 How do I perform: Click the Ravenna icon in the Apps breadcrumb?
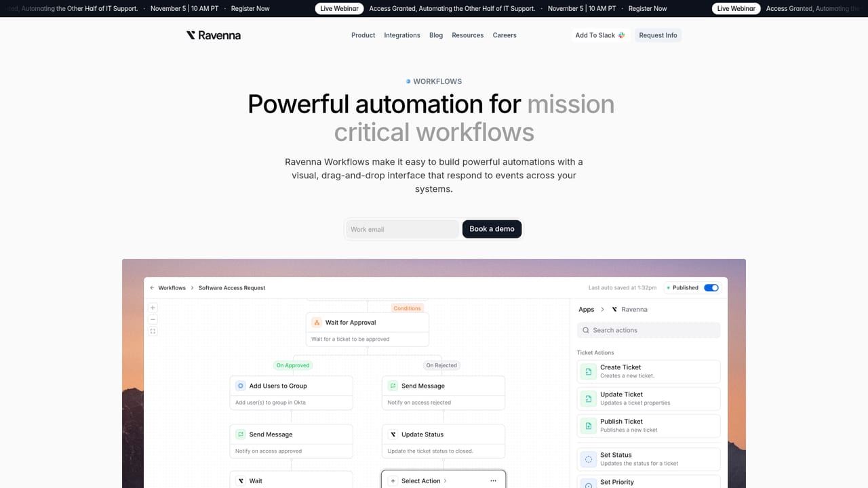(614, 309)
